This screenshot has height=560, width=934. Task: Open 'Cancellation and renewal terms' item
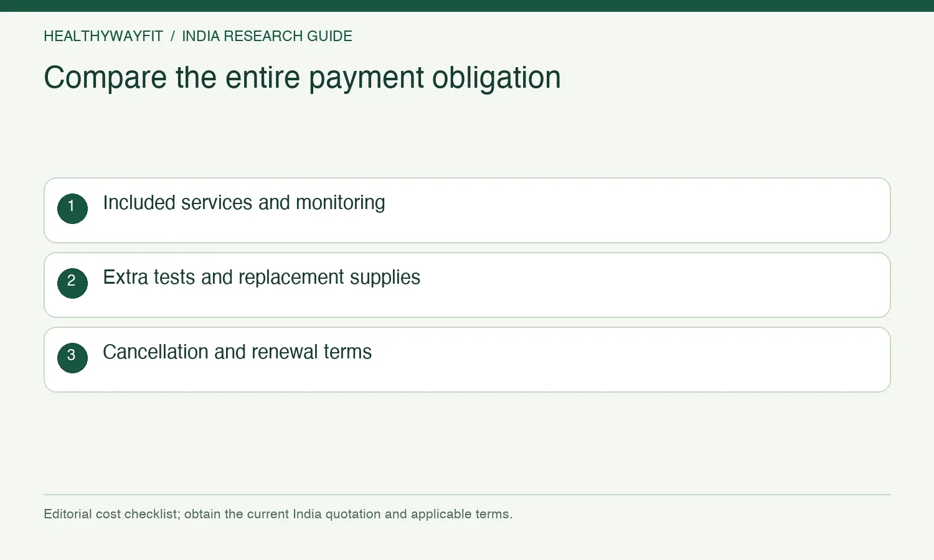467,360
